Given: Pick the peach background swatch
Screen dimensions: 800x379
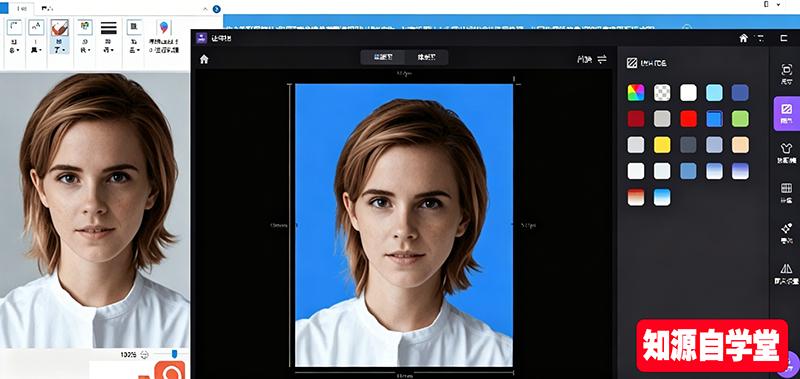Looking at the screenshot, I should coord(740,145).
